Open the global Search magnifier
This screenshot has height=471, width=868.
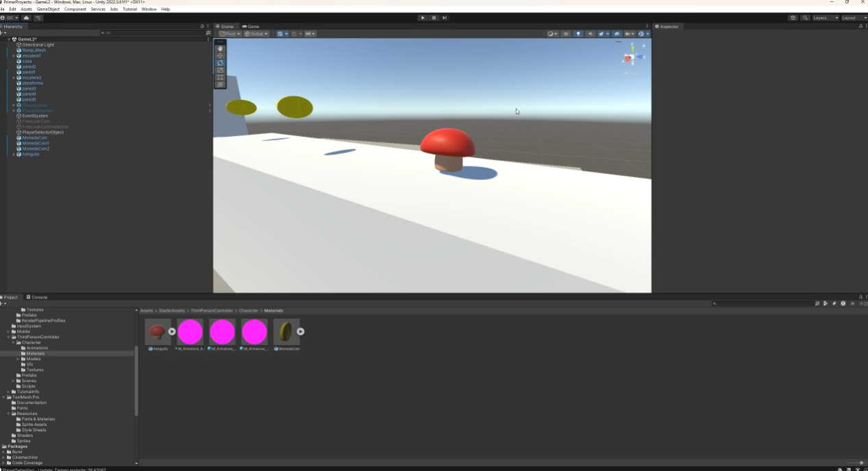[805, 18]
